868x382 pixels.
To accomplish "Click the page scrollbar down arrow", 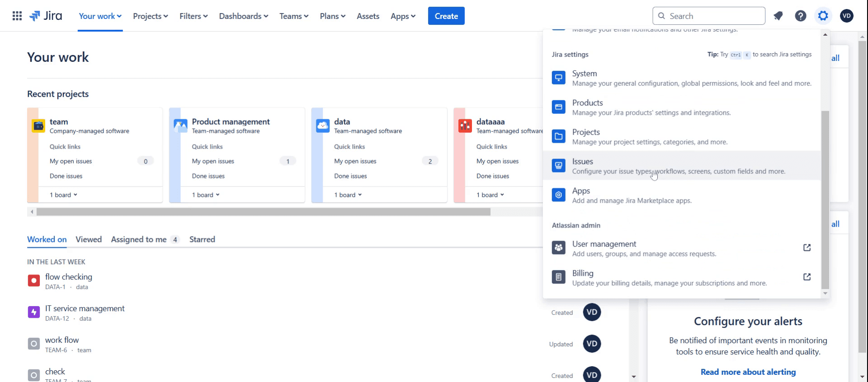I will (x=862, y=376).
